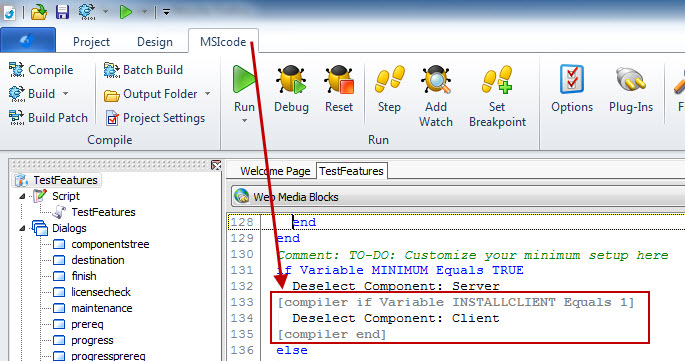Open the Web Media Blocks dropdown bar
The width and height of the screenshot is (685, 361).
(458, 197)
